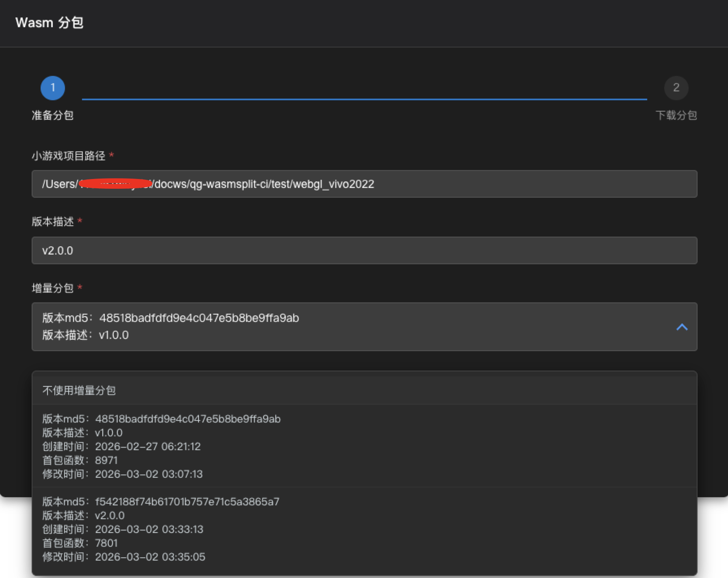Screen dimensions: 728x578
Task: Click the red redacted username in path
Action: (116, 184)
